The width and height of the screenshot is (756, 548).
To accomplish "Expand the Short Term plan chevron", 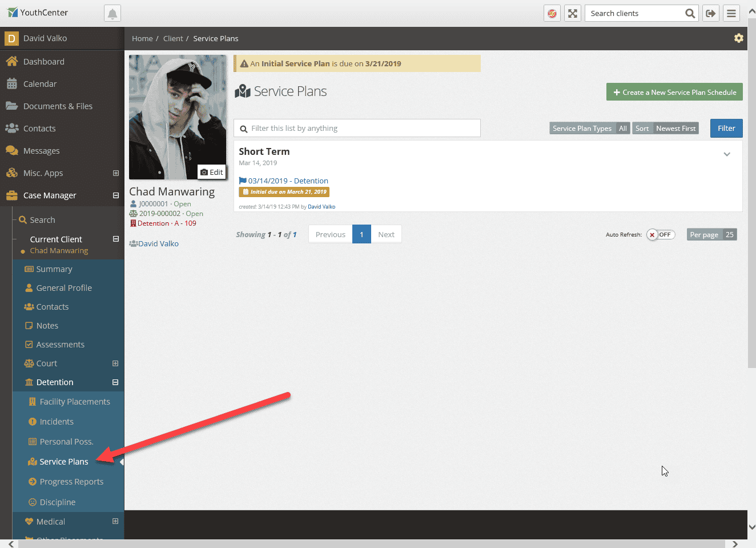I will (x=727, y=154).
